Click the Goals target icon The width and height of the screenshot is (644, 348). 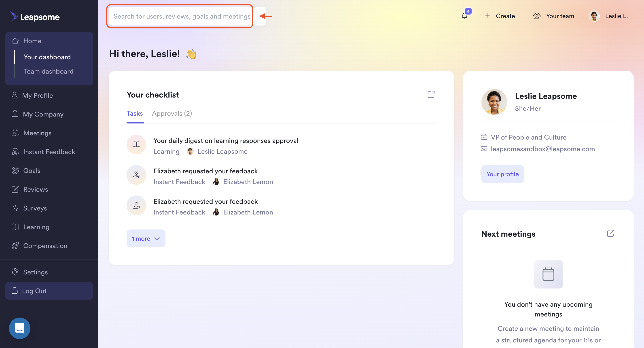(15, 170)
